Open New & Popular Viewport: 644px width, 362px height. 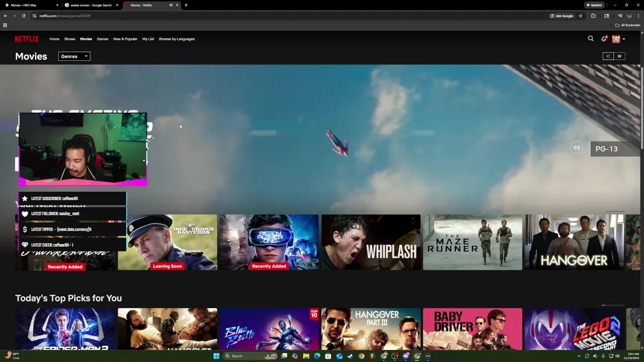pyautogui.click(x=125, y=39)
